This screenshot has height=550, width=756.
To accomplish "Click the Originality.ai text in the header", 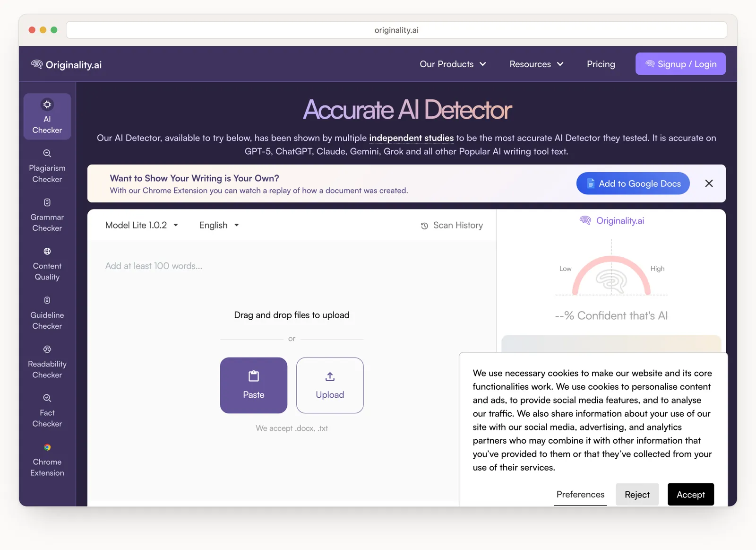I will (x=74, y=65).
